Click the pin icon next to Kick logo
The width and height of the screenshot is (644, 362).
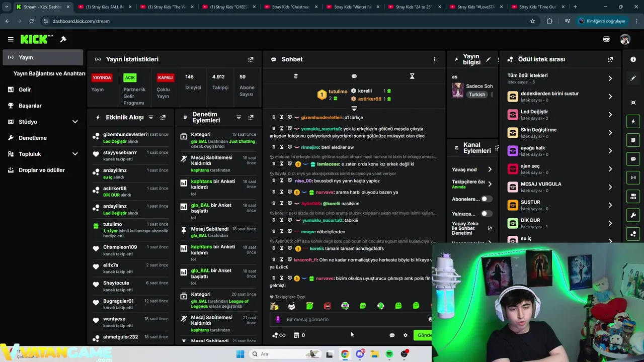pos(63,39)
